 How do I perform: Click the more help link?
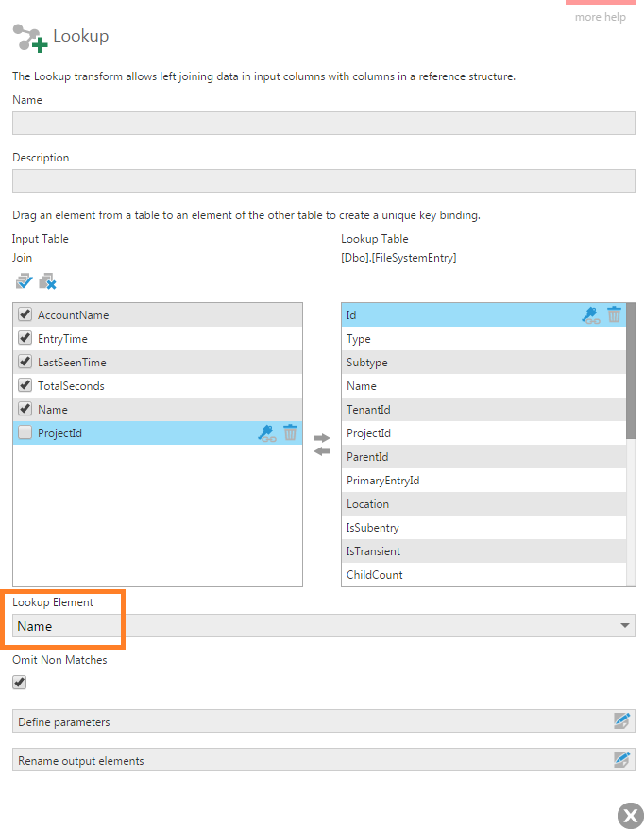click(x=601, y=16)
